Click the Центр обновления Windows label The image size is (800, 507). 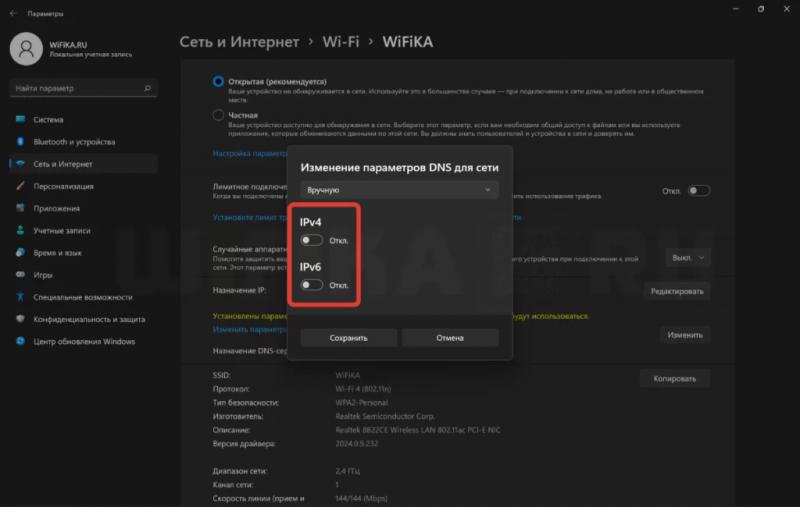tap(84, 341)
